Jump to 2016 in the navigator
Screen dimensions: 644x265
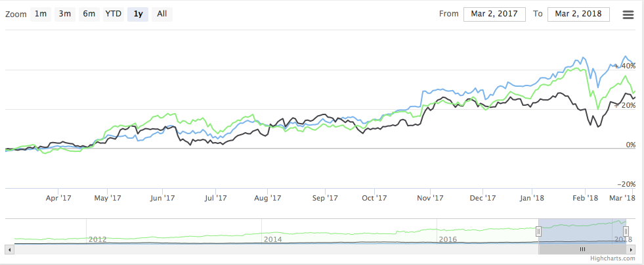coord(448,239)
